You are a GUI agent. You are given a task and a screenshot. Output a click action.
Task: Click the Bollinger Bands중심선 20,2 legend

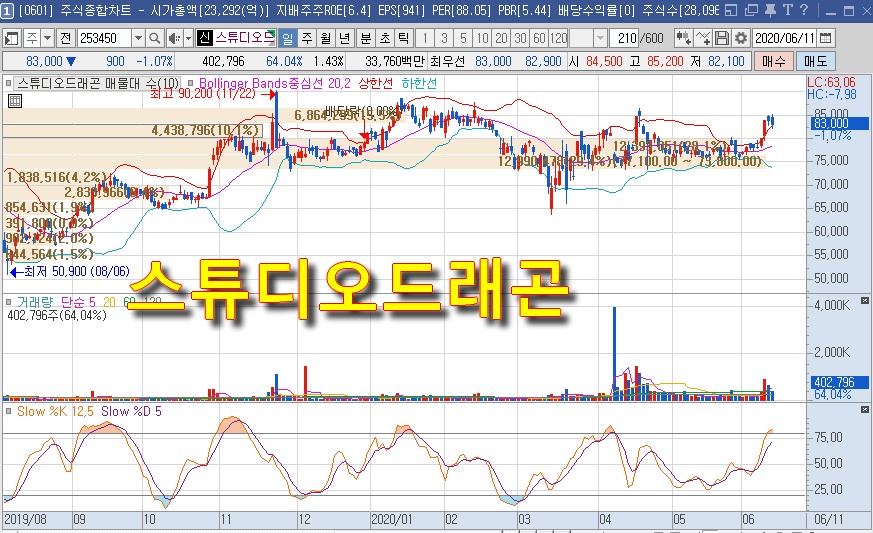[x=275, y=84]
